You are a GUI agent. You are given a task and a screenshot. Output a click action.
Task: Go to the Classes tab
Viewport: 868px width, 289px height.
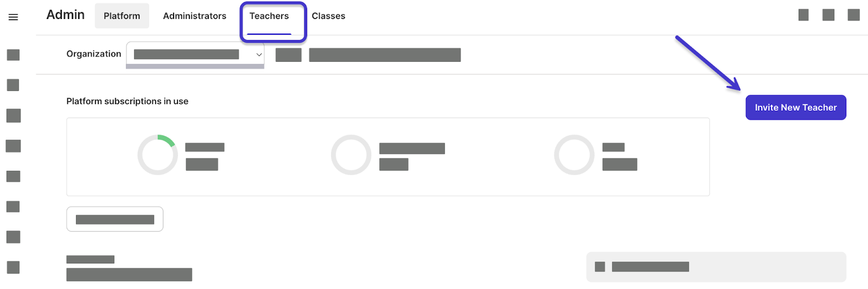point(328,16)
